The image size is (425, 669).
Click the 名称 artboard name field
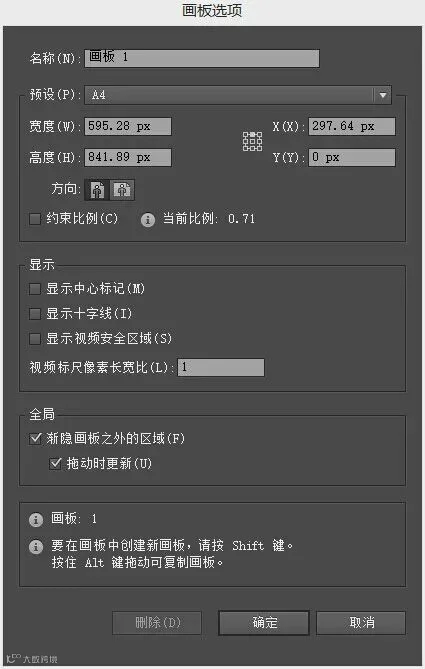202,58
